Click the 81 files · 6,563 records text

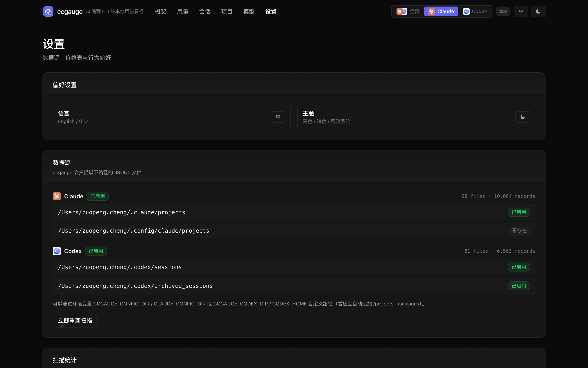[500, 251]
